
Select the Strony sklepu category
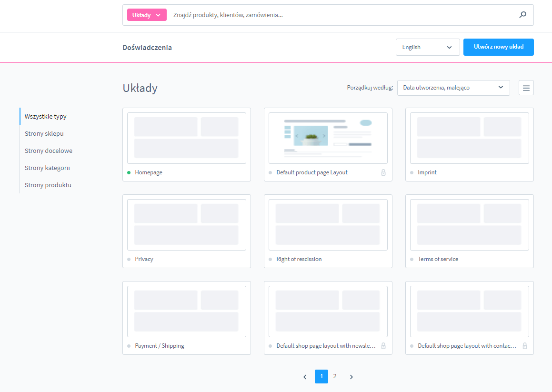pyautogui.click(x=45, y=133)
